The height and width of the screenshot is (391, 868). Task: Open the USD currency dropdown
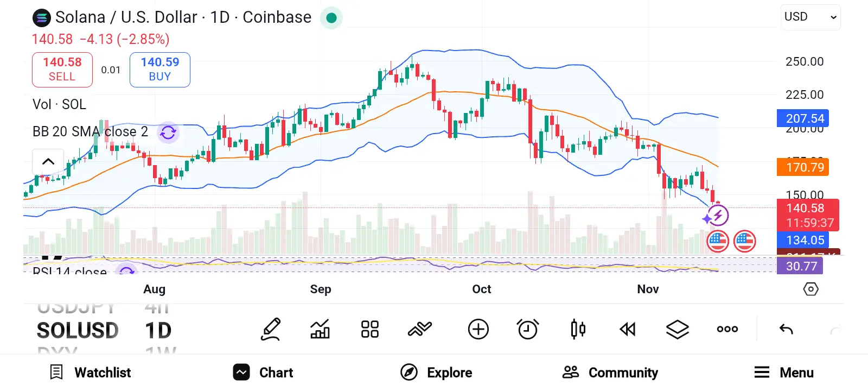pyautogui.click(x=810, y=17)
